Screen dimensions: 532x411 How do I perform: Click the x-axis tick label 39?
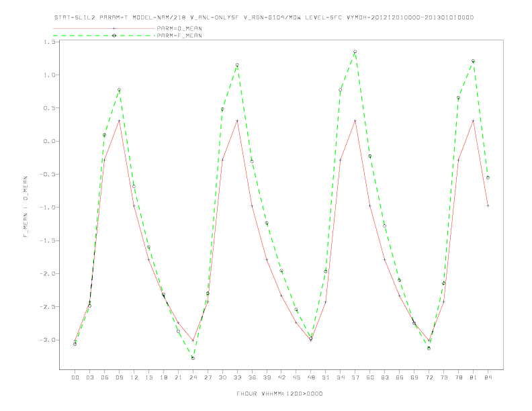[267, 377]
